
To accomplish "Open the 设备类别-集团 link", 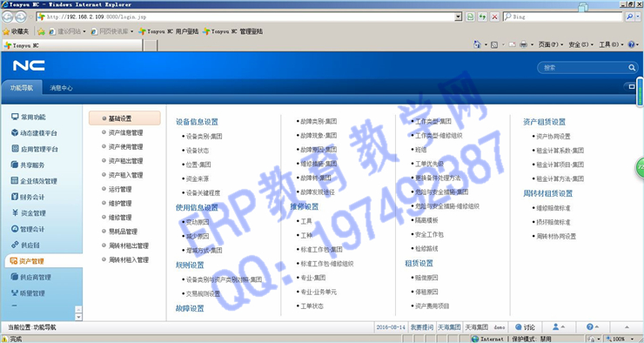I will pyautogui.click(x=205, y=137).
